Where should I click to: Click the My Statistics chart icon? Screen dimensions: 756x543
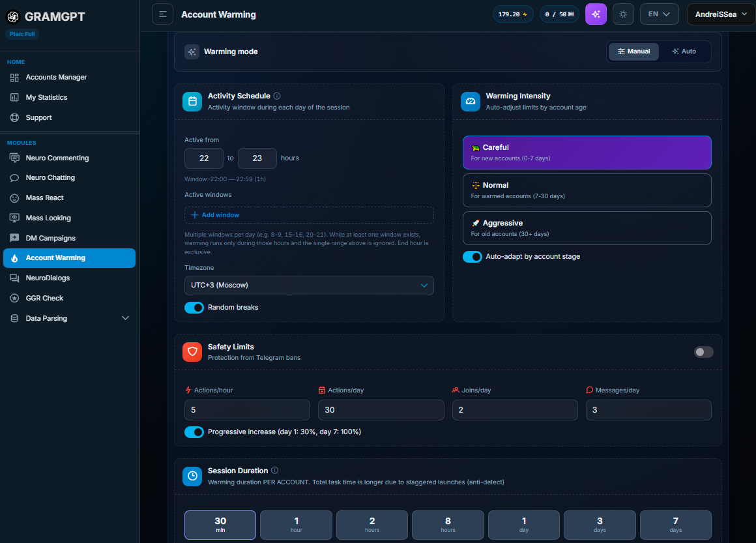coord(14,97)
